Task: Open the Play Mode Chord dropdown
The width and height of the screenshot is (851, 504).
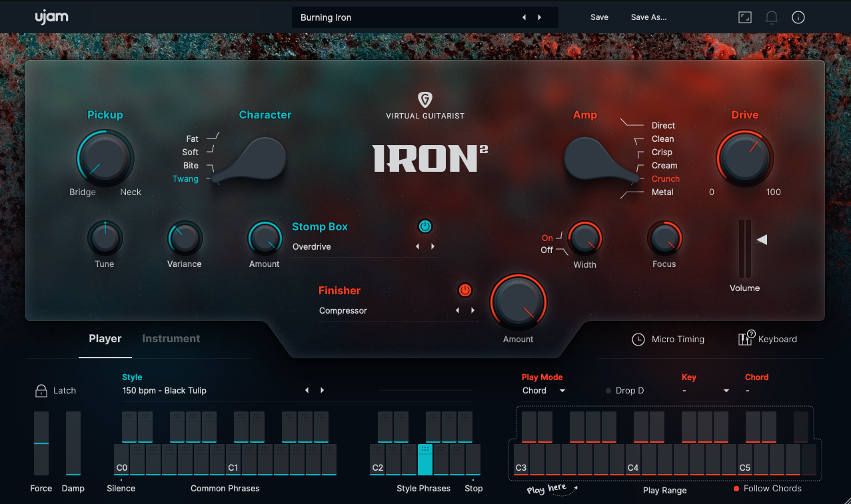Action: 544,391
